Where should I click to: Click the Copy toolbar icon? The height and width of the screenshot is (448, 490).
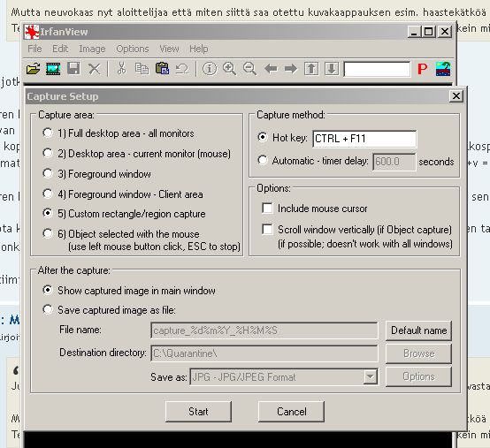pos(142,68)
